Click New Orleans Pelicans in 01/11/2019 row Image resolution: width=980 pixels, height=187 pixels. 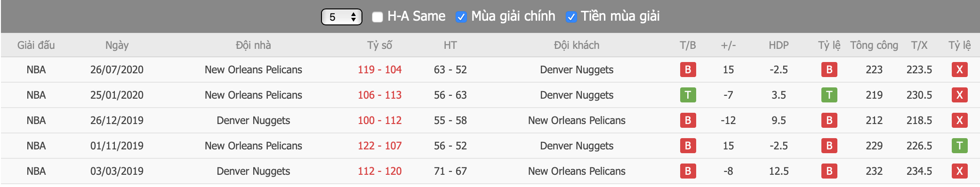click(x=253, y=146)
